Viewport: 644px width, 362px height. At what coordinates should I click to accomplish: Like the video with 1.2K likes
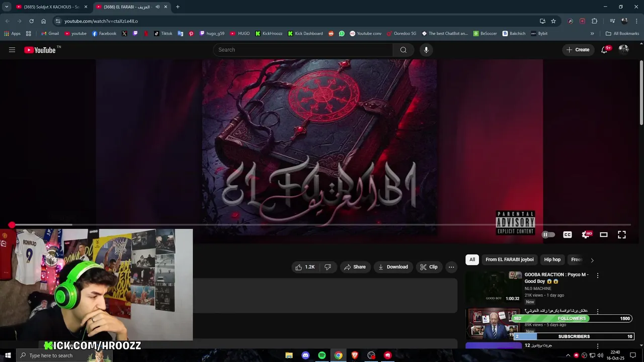[x=305, y=267]
